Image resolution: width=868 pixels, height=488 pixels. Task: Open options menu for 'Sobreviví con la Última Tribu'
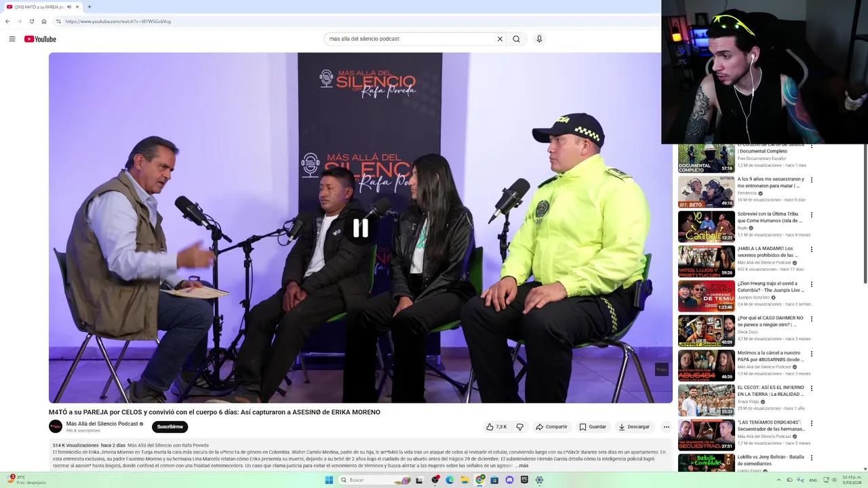pyautogui.click(x=811, y=215)
